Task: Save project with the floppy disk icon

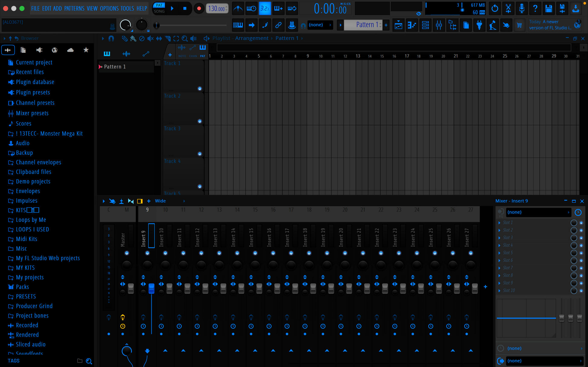Action: pos(549,8)
